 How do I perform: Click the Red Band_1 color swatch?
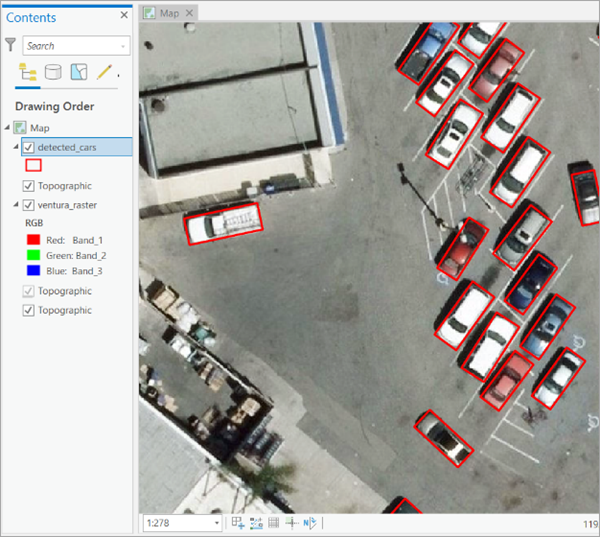click(x=32, y=240)
